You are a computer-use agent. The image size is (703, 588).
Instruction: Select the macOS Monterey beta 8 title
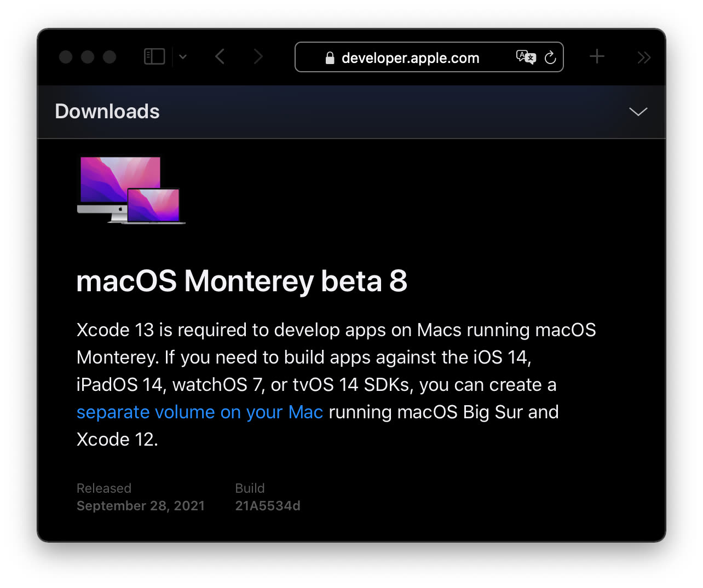242,281
